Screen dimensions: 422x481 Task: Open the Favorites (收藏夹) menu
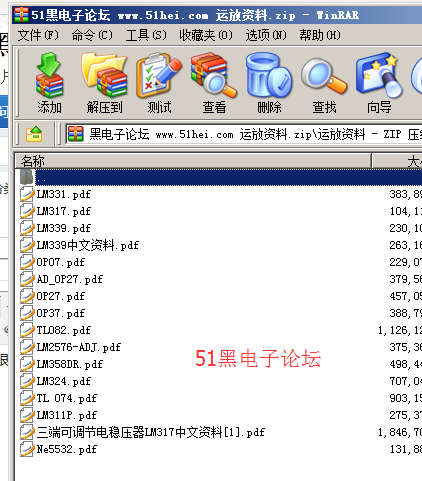click(206, 35)
